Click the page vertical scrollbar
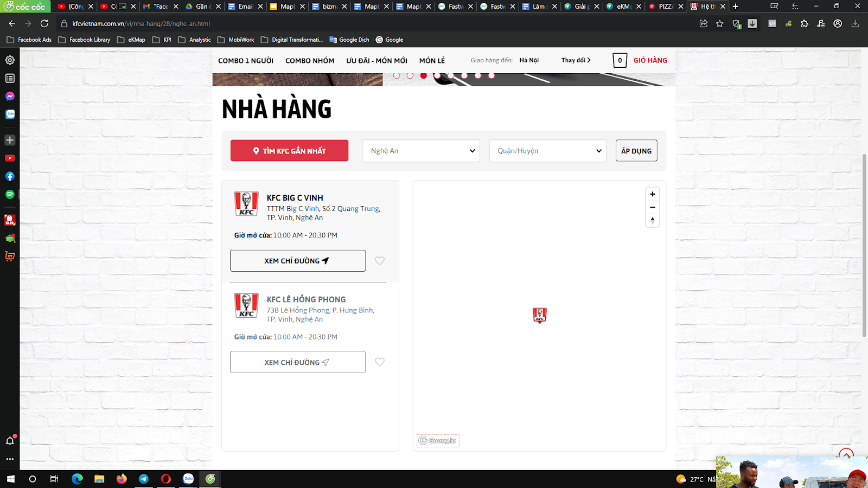Viewport: 868px width, 488px height. [x=864, y=245]
